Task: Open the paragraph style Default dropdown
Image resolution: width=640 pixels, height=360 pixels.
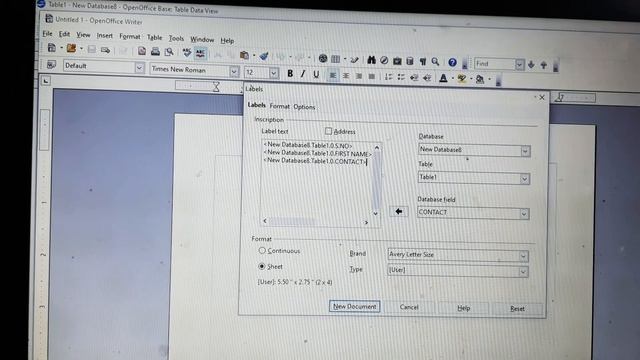Action: [x=139, y=67]
